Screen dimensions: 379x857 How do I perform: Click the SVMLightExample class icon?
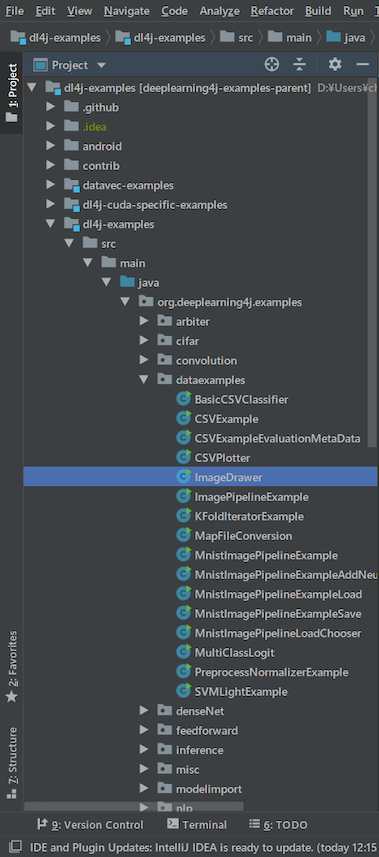(x=183, y=691)
